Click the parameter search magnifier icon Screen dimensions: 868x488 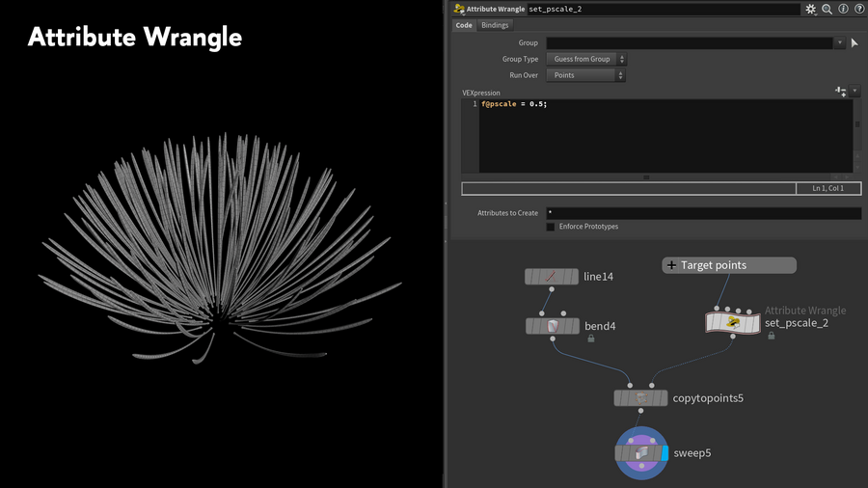827,9
